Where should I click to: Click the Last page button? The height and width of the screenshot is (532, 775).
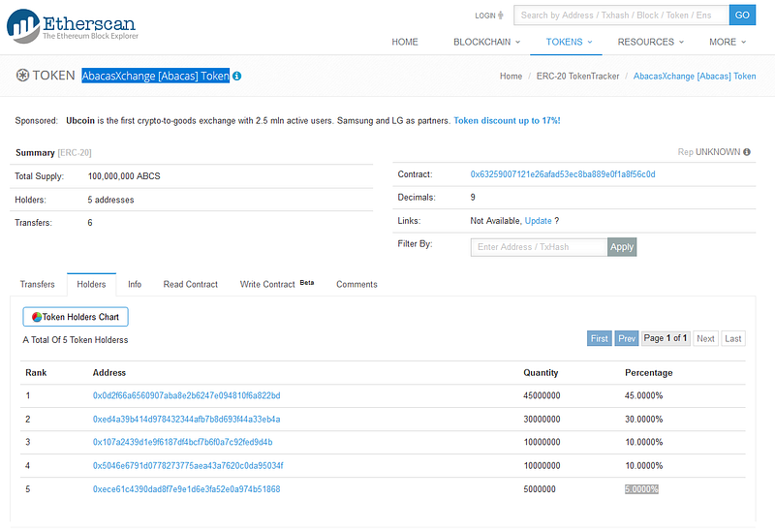[733, 339]
